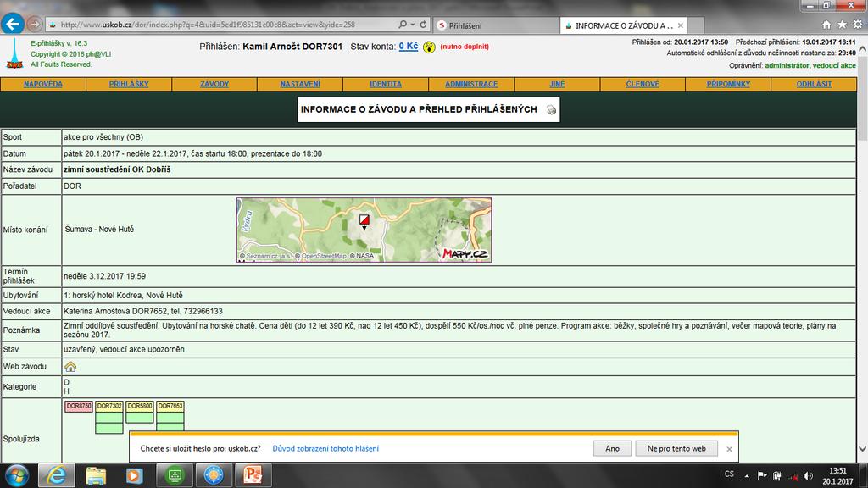Screen dimensions: 868x488
Task: Open the NÁPOVĚDA menu
Action: (x=43, y=84)
